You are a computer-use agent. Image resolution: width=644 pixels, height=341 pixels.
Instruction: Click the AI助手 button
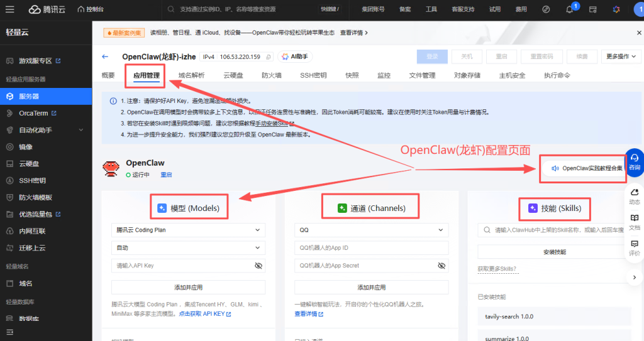pos(295,57)
